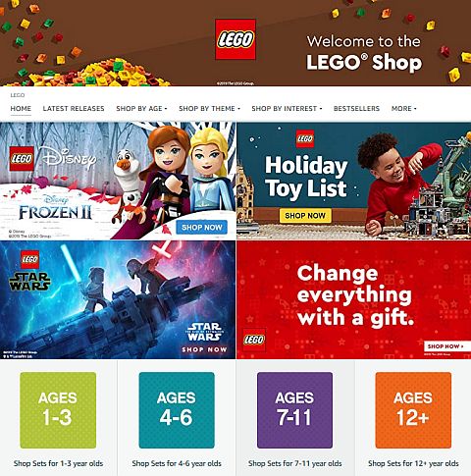Click the LEGO logo on the red gift banner

pos(254,340)
